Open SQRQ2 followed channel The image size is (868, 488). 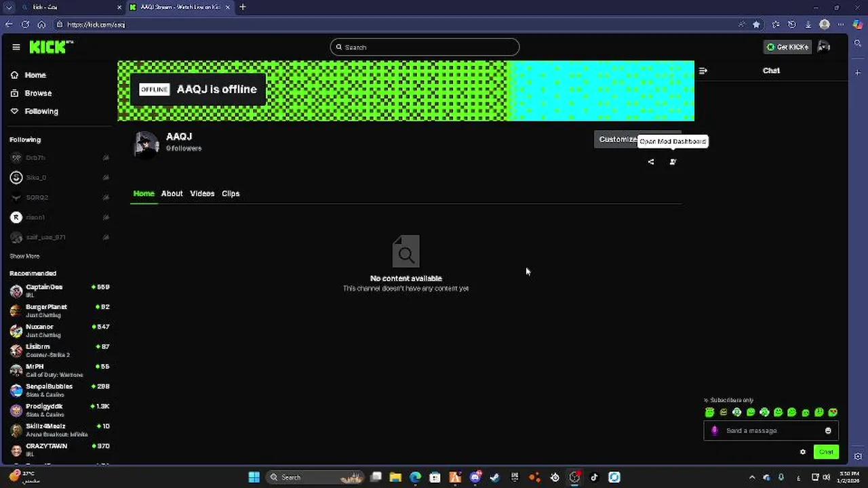[x=60, y=197]
